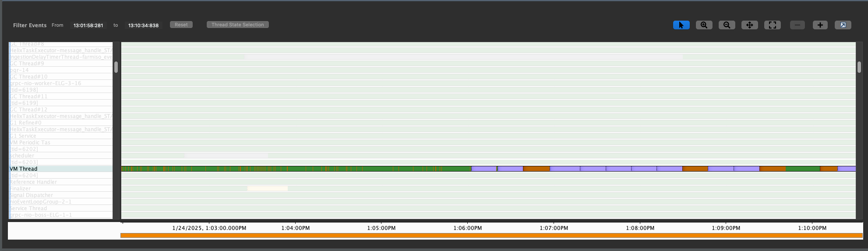Click the orange time range bar

coord(490,236)
